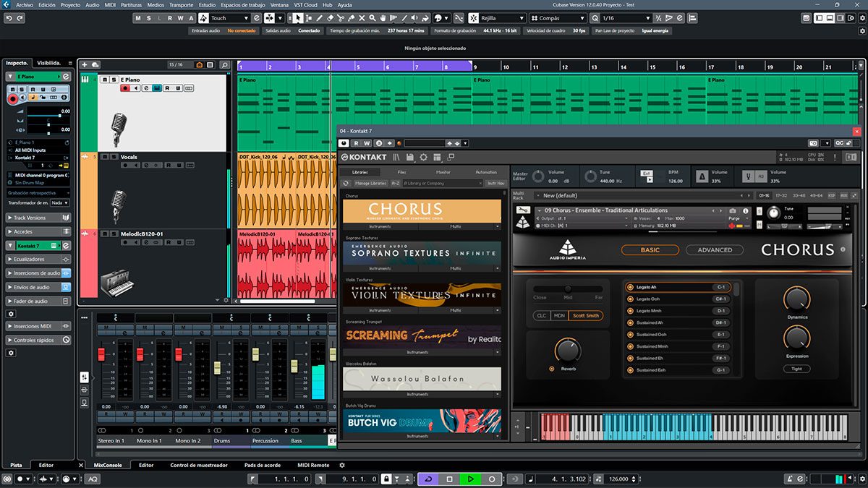Toggle the Reverb enable button
868x488 pixels.
pyautogui.click(x=553, y=369)
